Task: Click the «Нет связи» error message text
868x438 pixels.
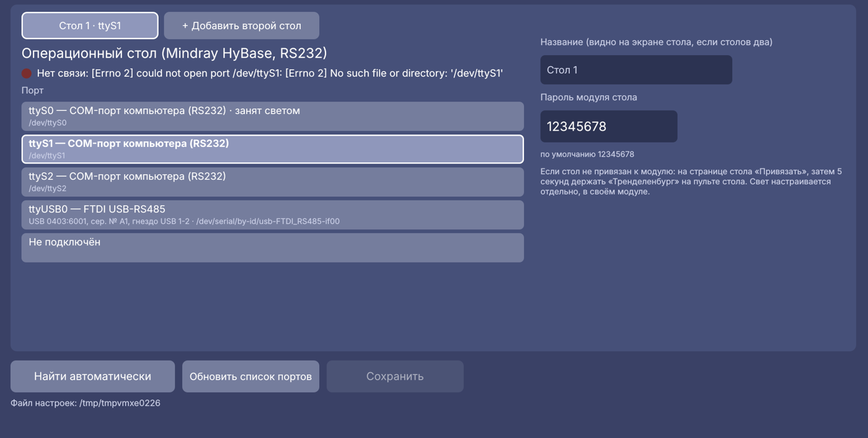Action: tap(270, 73)
